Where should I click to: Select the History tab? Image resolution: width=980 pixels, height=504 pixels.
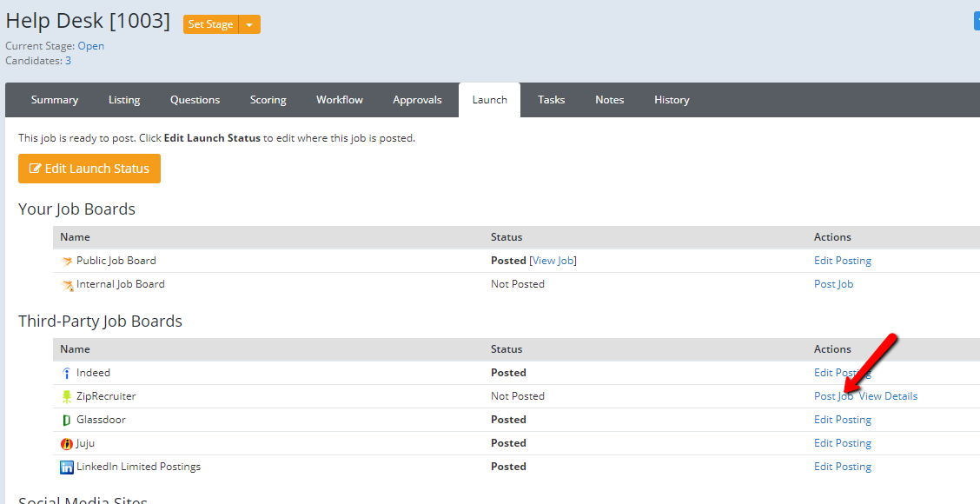pos(672,100)
